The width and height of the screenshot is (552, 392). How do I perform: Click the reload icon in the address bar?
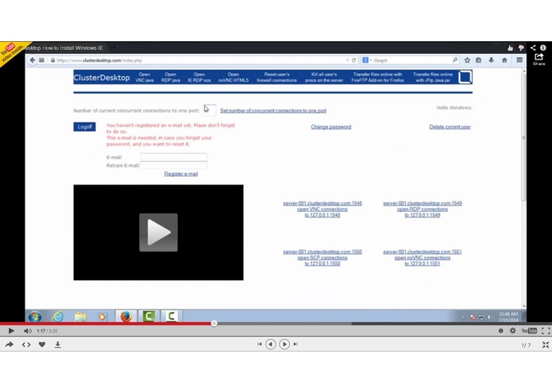click(x=353, y=60)
